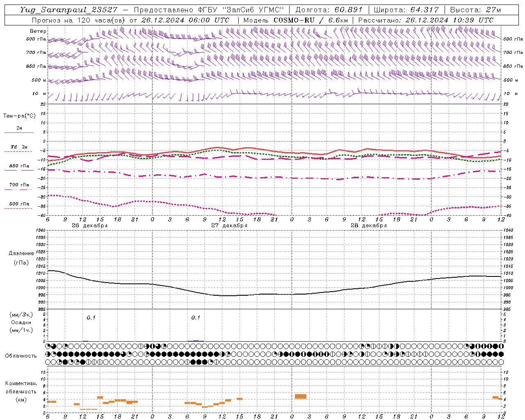Click the Облачность cloud cover label

pyautogui.click(x=21, y=356)
